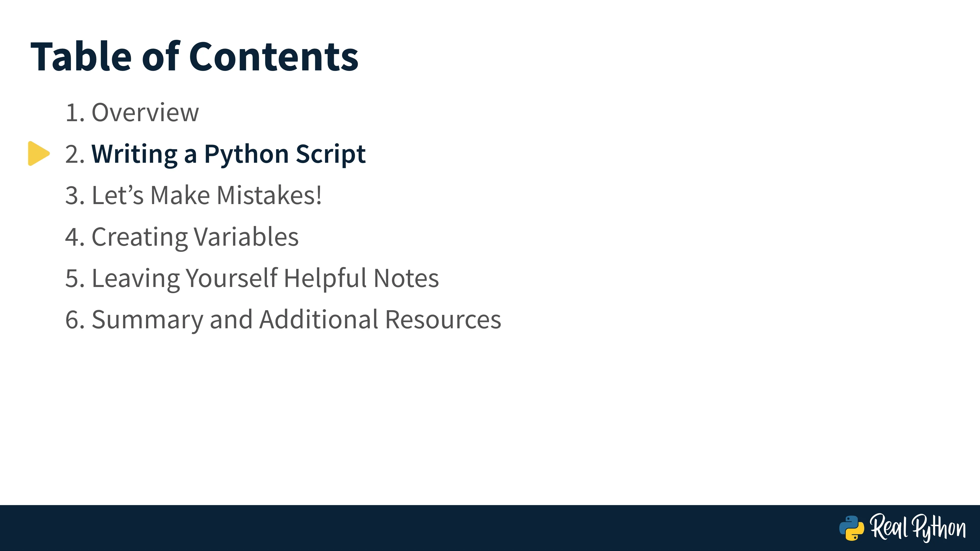Click the number 6. list marker
The height and width of the screenshot is (551, 980).
75,320
